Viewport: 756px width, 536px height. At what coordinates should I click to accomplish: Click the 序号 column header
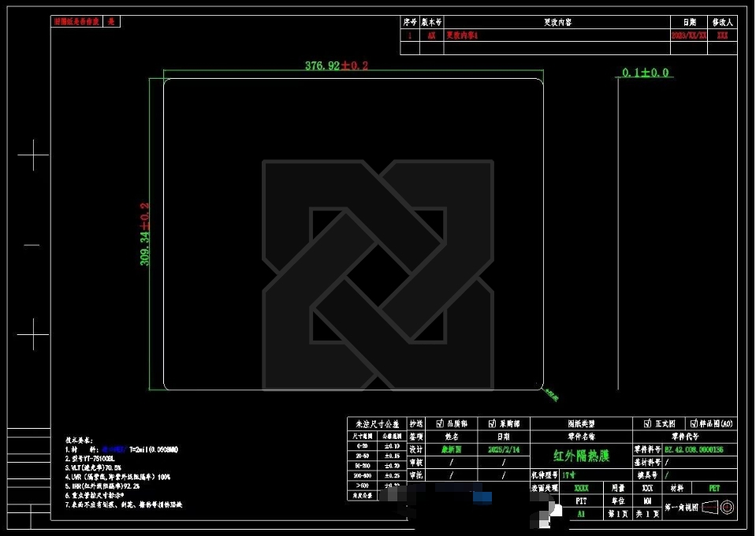410,22
